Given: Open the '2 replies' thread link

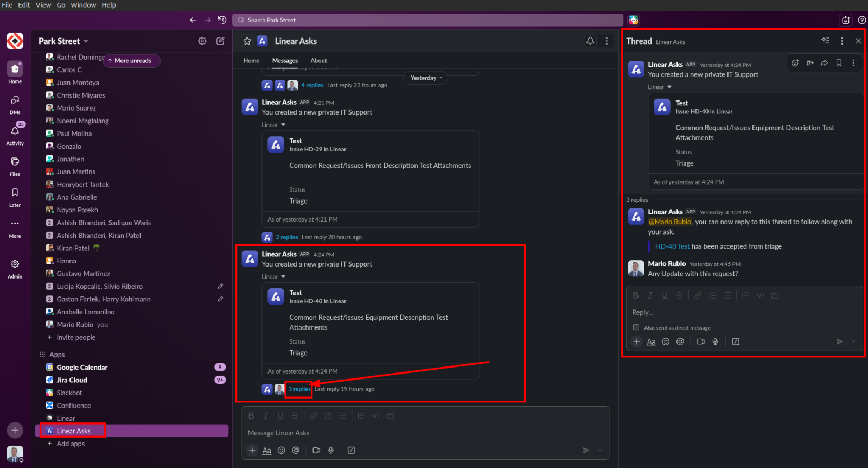Looking at the screenshot, I should pyautogui.click(x=287, y=237).
